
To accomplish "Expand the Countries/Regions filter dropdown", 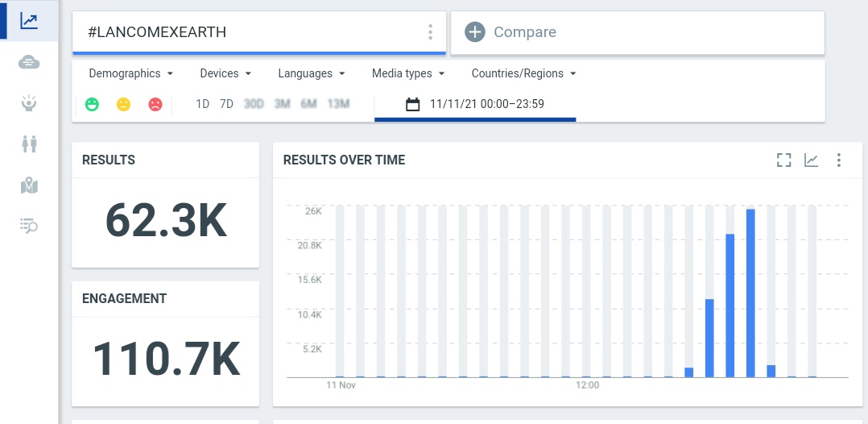I will (523, 73).
